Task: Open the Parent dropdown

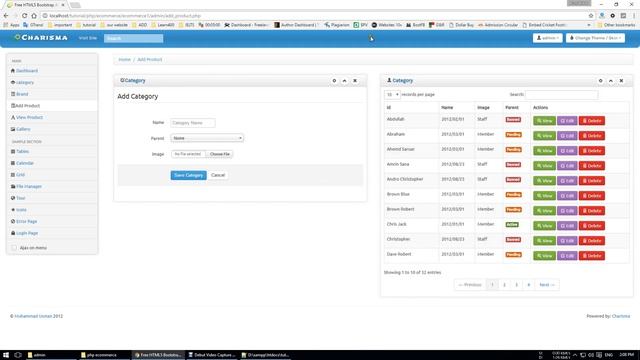Action: 207,138
